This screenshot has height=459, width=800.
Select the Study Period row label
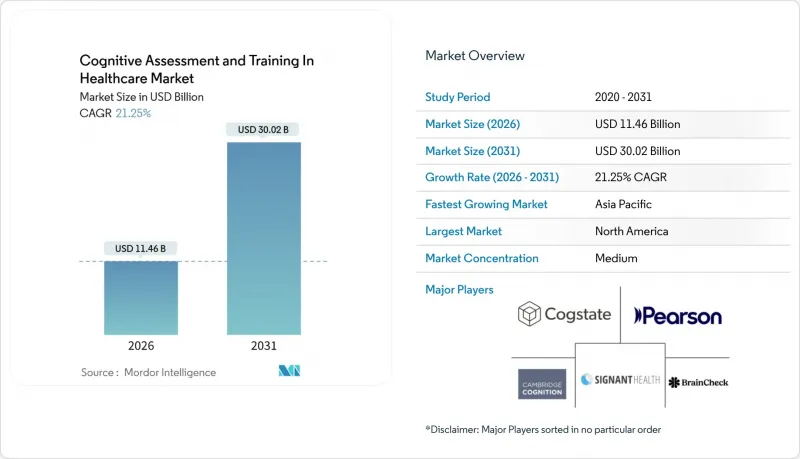[x=458, y=97]
